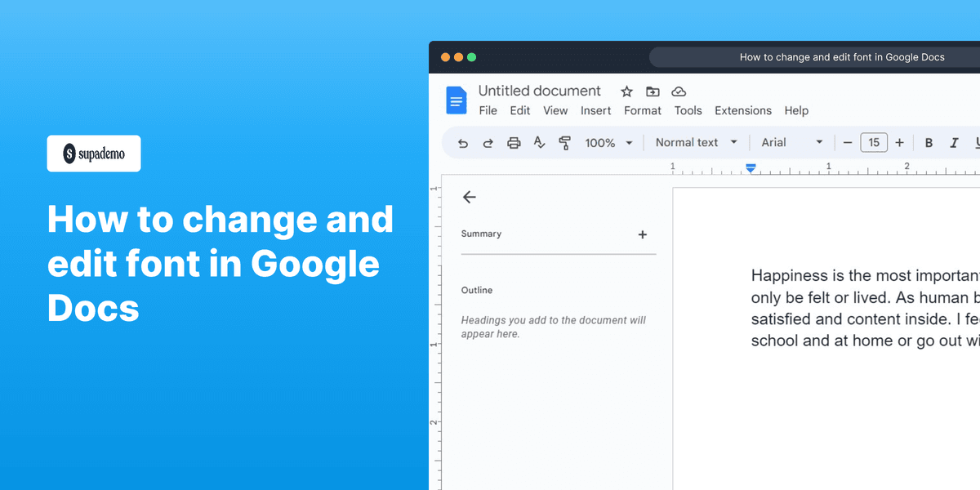The width and height of the screenshot is (980, 490).
Task: Click the Undo icon
Action: point(462,142)
